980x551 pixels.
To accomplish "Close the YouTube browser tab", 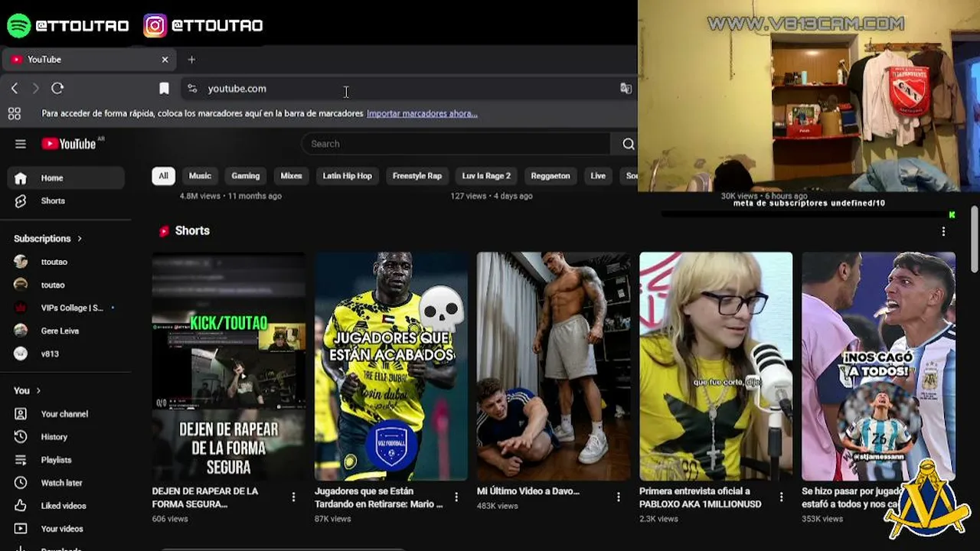I will pos(165,60).
